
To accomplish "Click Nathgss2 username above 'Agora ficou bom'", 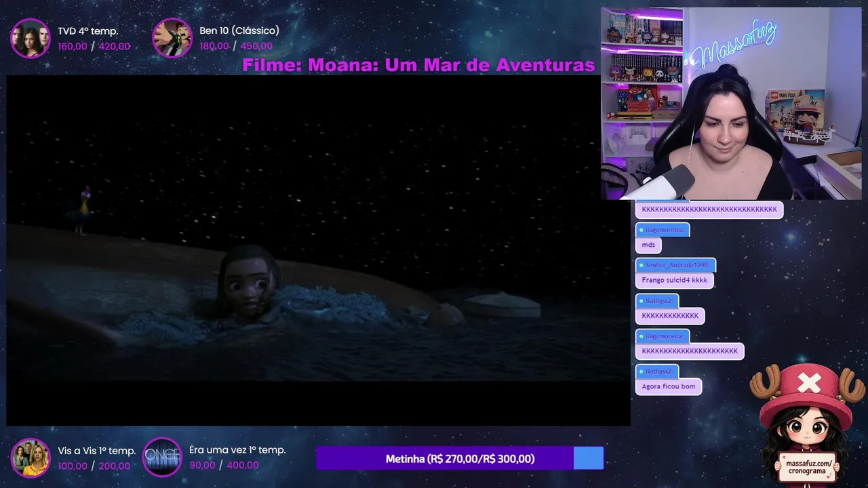I will tap(659, 371).
